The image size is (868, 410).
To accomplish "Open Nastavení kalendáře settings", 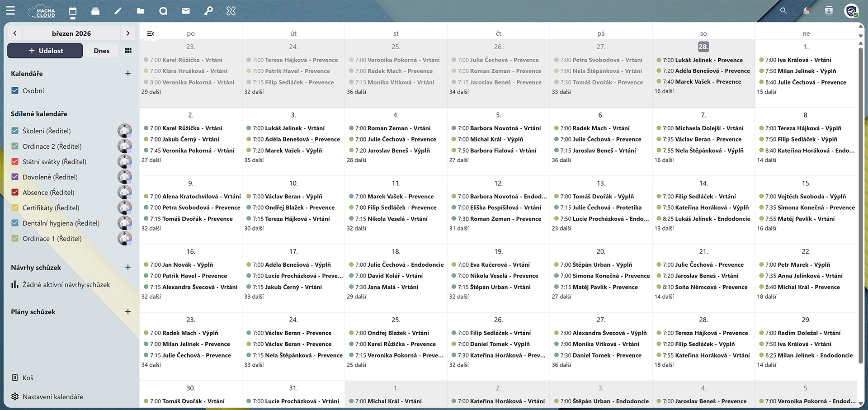I will pyautogui.click(x=52, y=396).
